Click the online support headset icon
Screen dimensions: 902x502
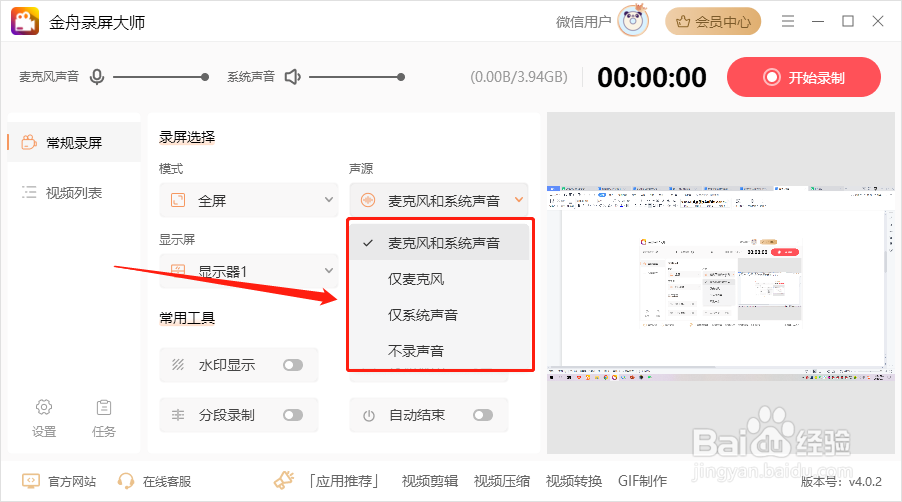125,481
